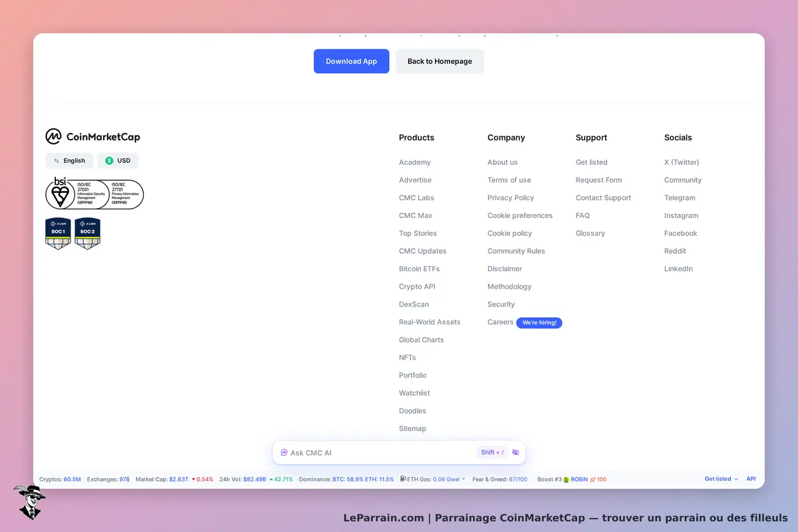Open the Portfolio link
This screenshot has height=532, width=798.
[412, 375]
